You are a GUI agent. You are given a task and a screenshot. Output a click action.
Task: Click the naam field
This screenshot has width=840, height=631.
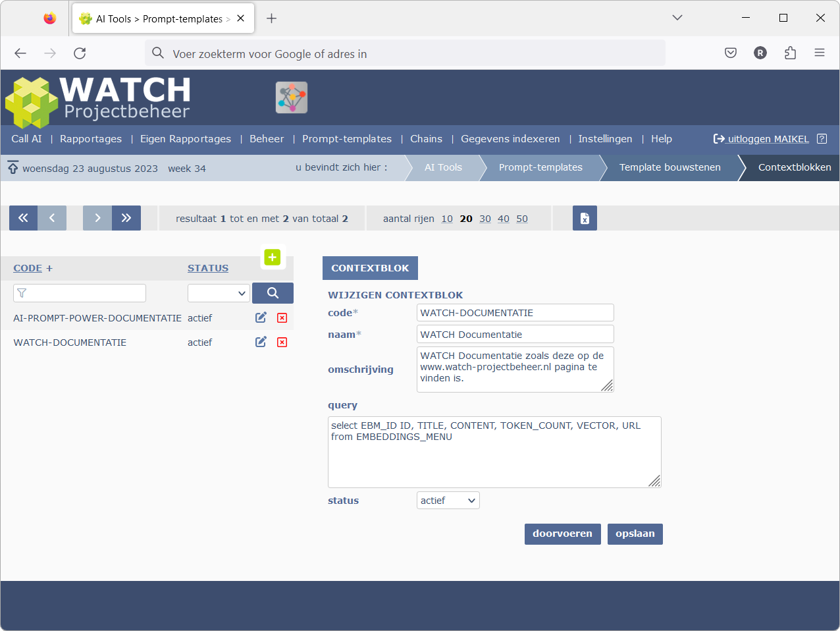pyautogui.click(x=515, y=335)
